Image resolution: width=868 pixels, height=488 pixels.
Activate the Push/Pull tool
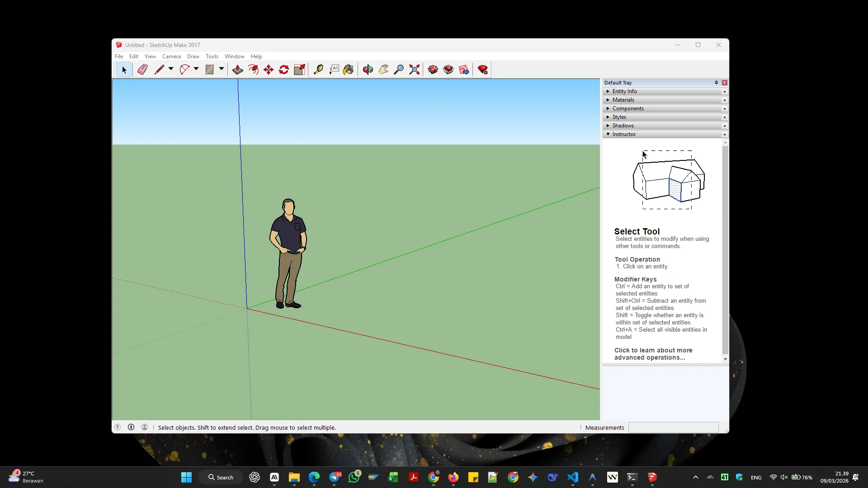[x=237, y=69]
